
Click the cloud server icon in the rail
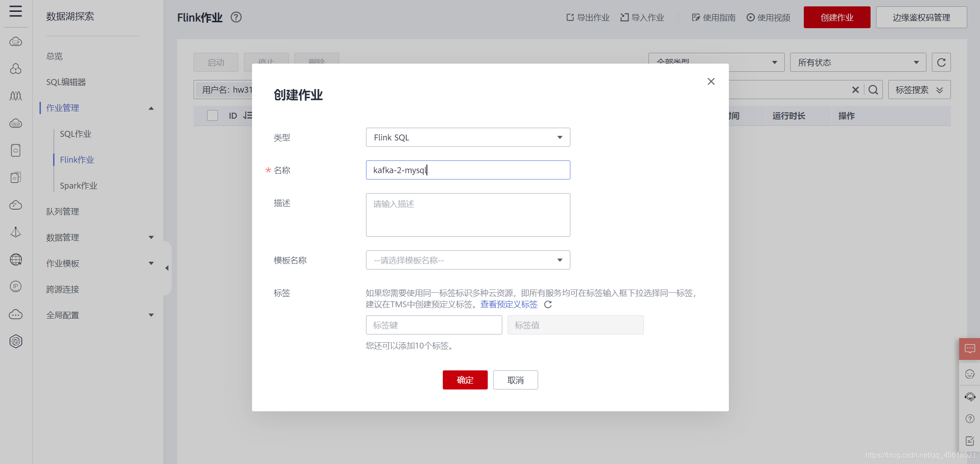pyautogui.click(x=16, y=123)
